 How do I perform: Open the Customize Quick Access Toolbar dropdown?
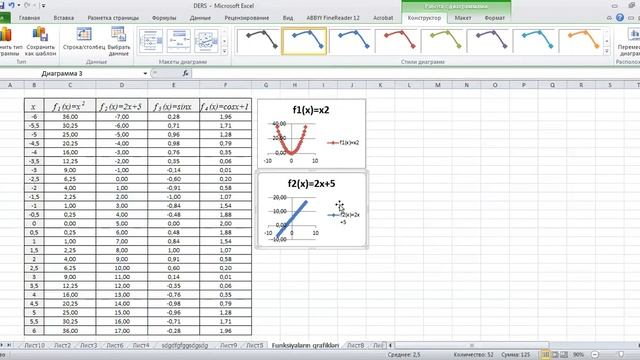tap(43, 6)
